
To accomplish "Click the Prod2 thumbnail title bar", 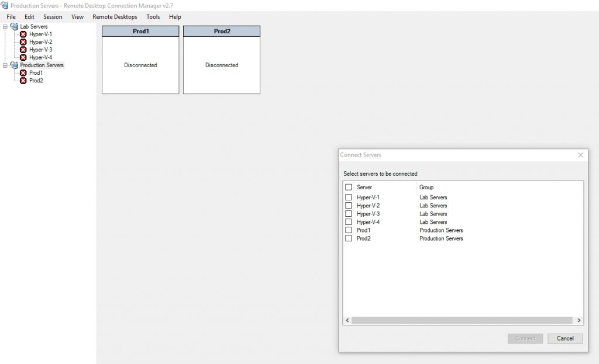I will 222,32.
